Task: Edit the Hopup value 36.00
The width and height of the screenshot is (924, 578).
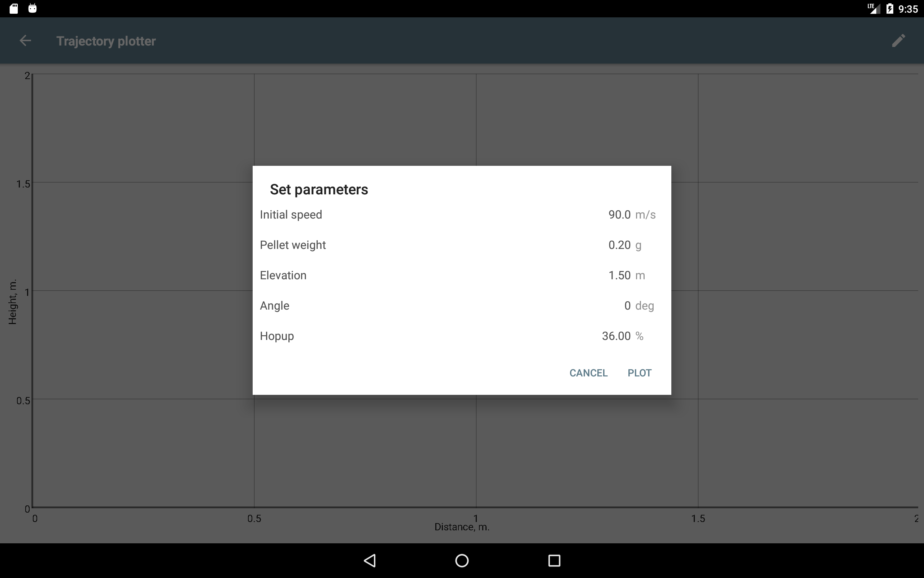Action: click(616, 336)
